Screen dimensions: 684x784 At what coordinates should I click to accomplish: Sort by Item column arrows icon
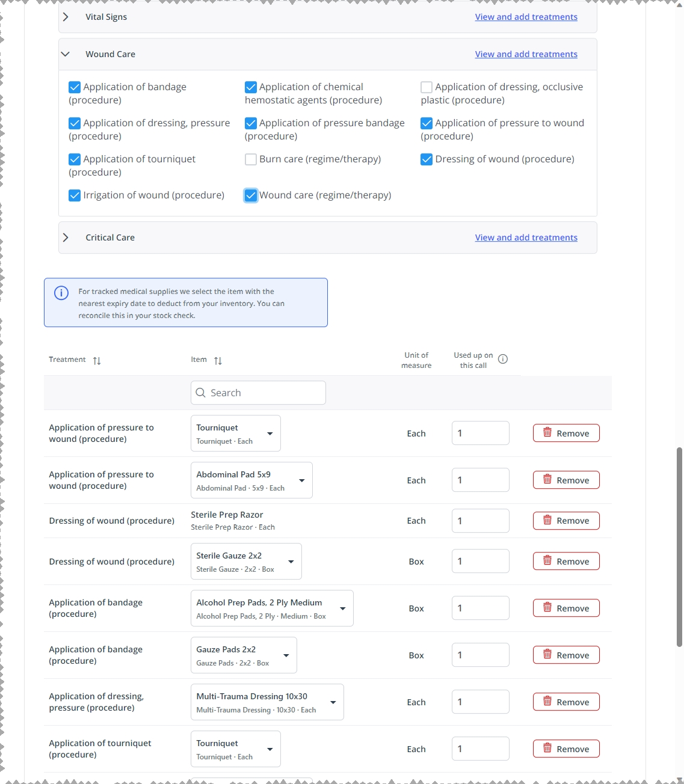click(x=218, y=361)
